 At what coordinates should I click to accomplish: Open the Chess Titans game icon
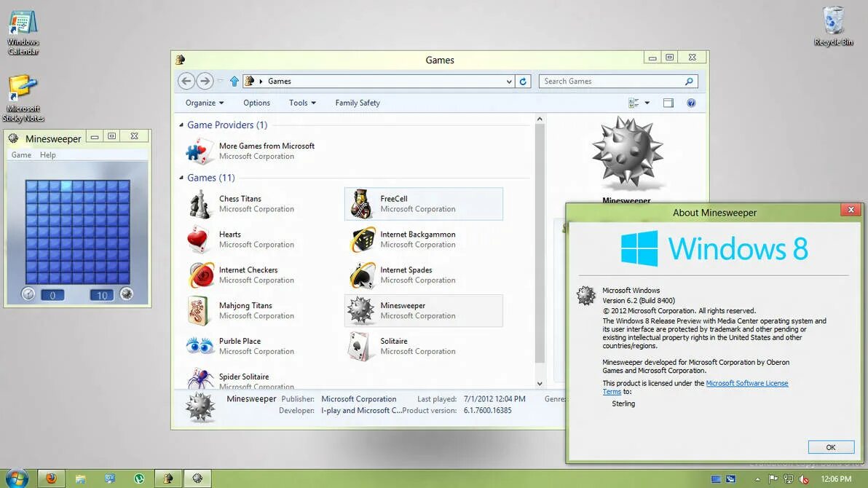pos(200,204)
